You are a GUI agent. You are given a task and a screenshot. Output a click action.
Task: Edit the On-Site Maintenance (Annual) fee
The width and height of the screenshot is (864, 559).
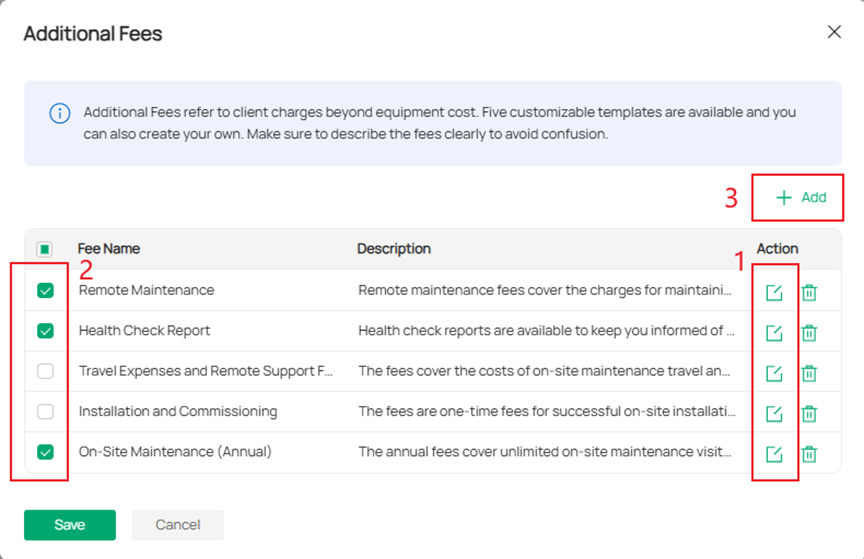(774, 454)
